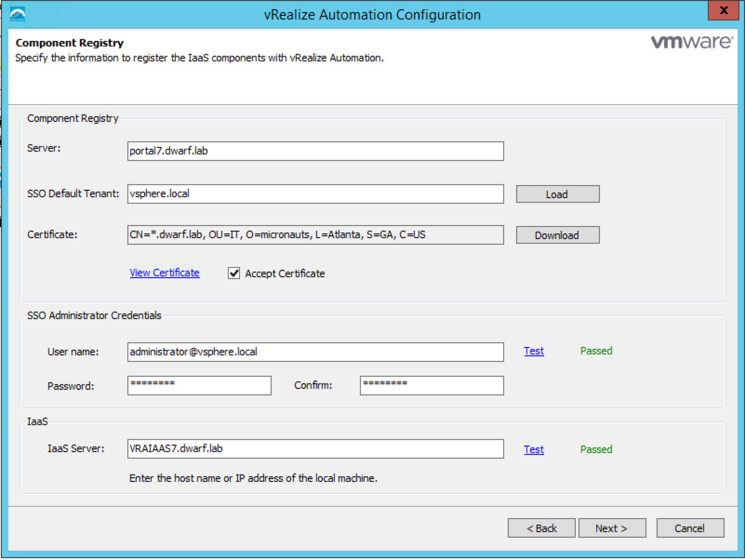Click the vRealize app icon in title bar

coord(18,14)
